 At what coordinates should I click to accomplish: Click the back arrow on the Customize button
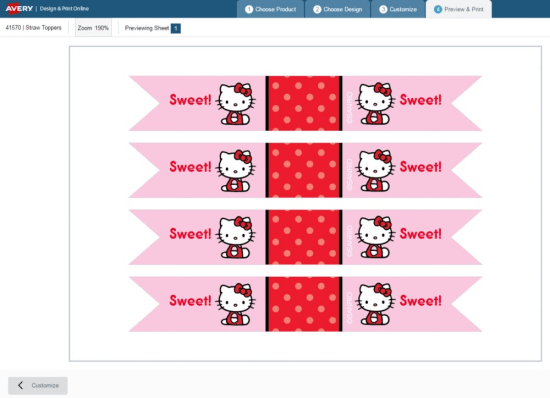(20, 385)
